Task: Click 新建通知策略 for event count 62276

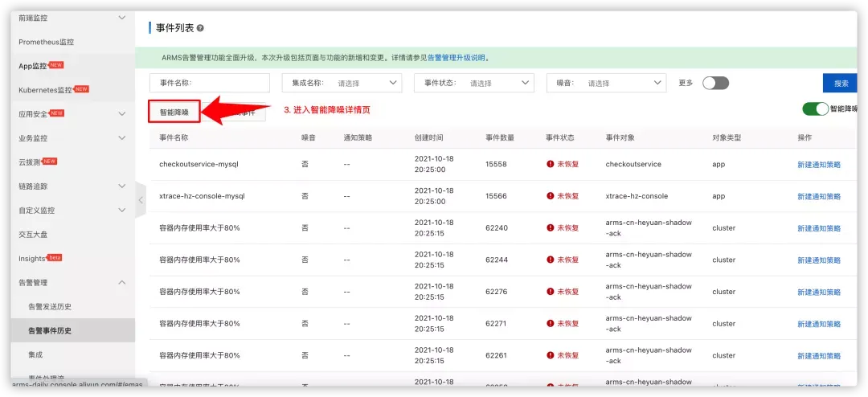Action: [x=819, y=292]
